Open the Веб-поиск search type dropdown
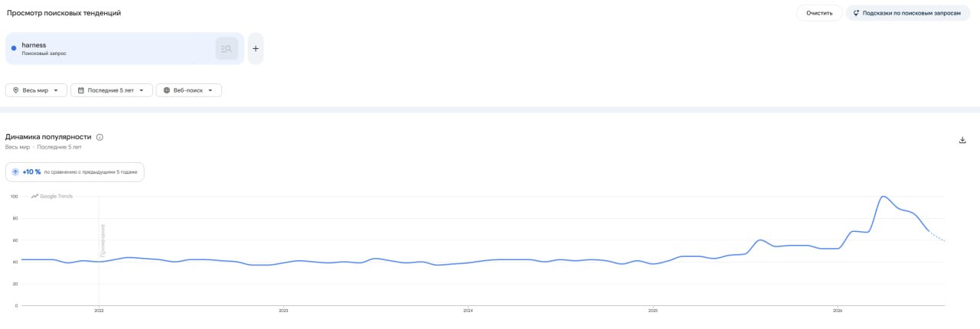Image resolution: width=980 pixels, height=329 pixels. [x=189, y=90]
